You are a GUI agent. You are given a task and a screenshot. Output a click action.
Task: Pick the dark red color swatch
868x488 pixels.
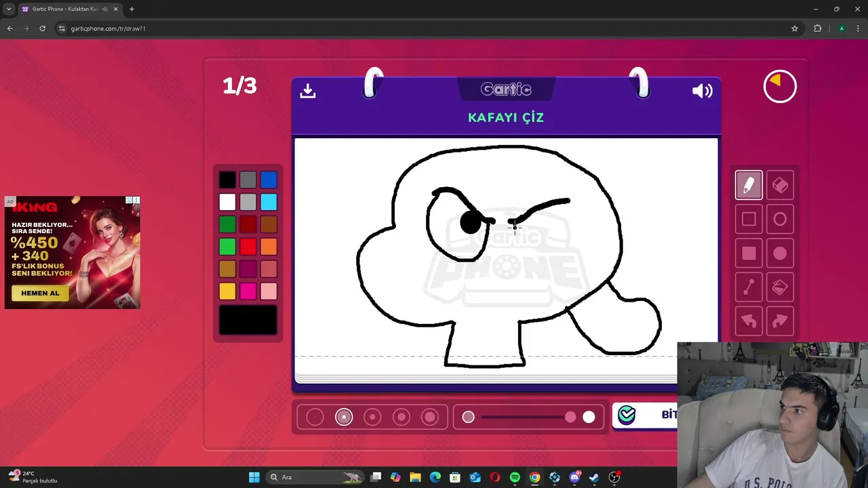(248, 224)
